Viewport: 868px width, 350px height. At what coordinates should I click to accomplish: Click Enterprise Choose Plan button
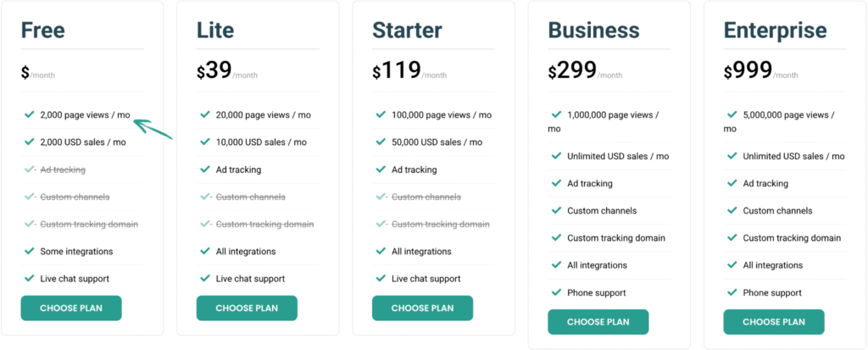click(x=774, y=322)
